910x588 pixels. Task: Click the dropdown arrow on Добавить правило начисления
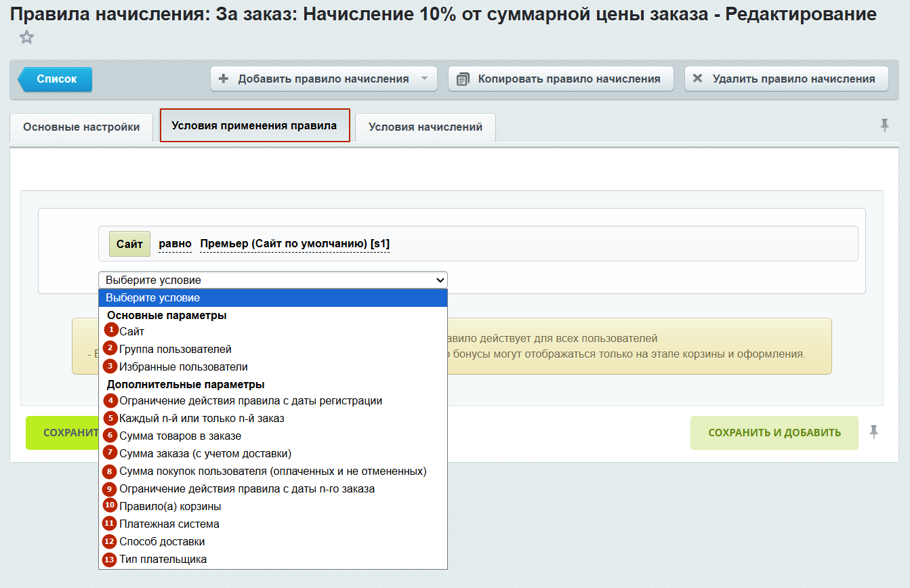coord(425,79)
